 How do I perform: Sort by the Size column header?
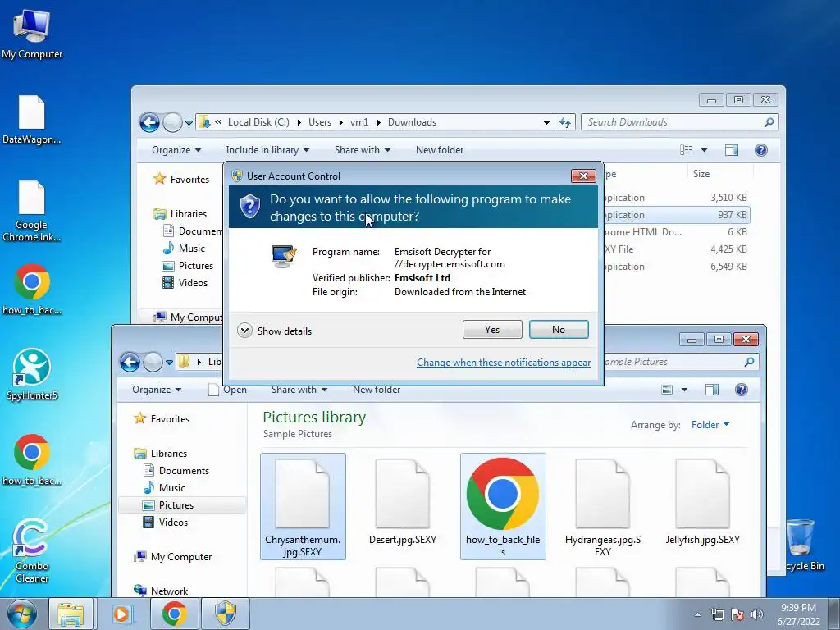click(719, 174)
